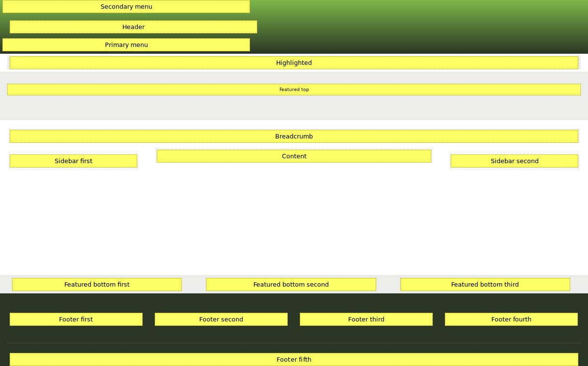Viewport: 588px width, 366px height.
Task: Click the Primary menu region block
Action: [126, 45]
